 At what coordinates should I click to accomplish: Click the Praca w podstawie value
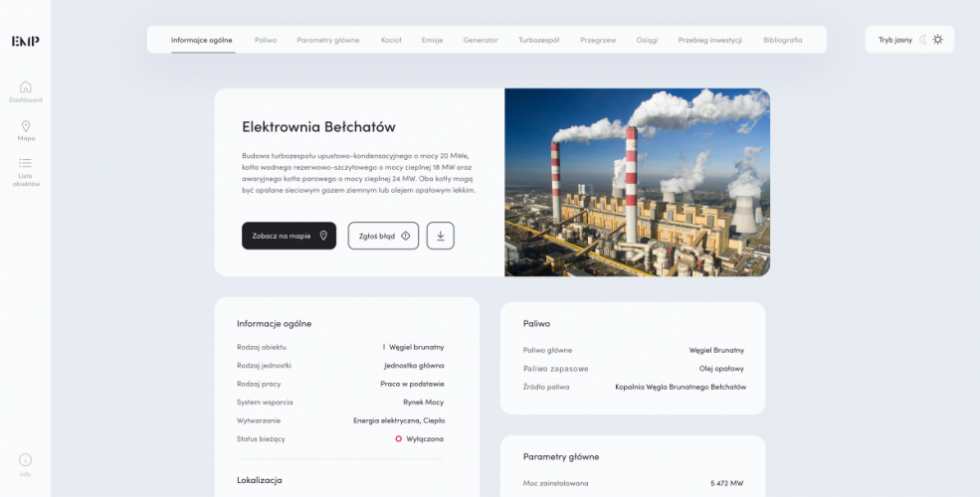(x=413, y=384)
